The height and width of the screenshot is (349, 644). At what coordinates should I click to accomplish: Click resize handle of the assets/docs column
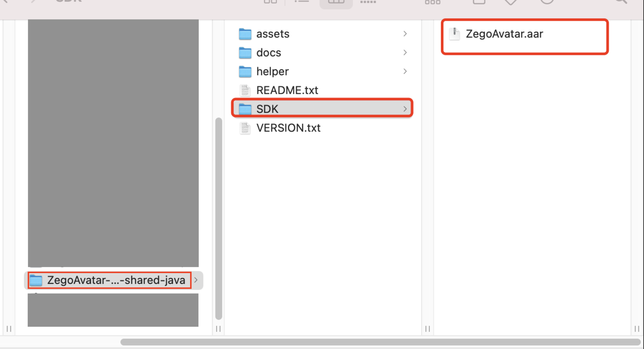click(428, 329)
